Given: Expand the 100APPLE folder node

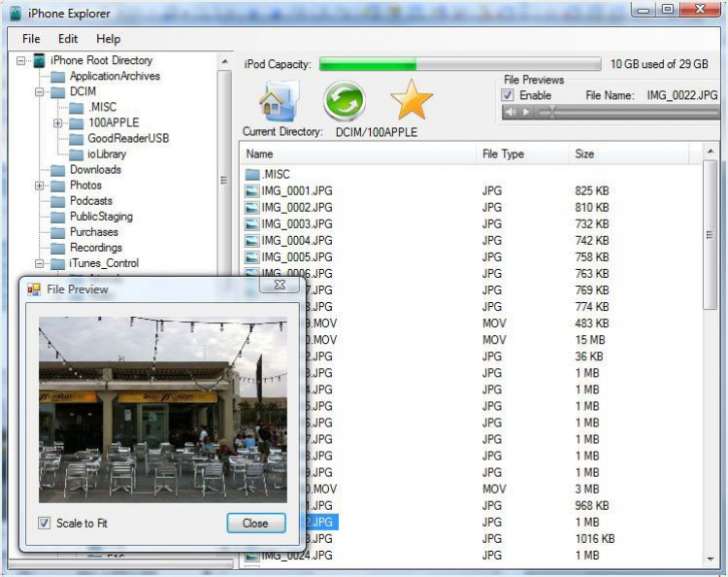Looking at the screenshot, I should pyautogui.click(x=57, y=123).
